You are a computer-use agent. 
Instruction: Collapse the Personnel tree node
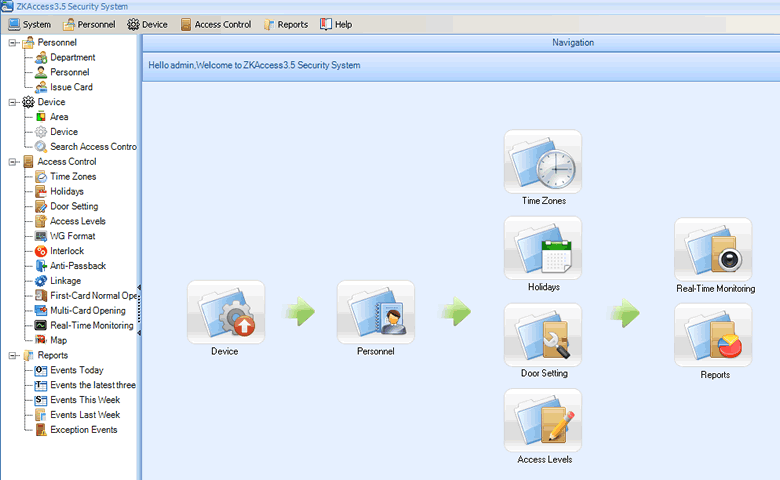coord(12,43)
